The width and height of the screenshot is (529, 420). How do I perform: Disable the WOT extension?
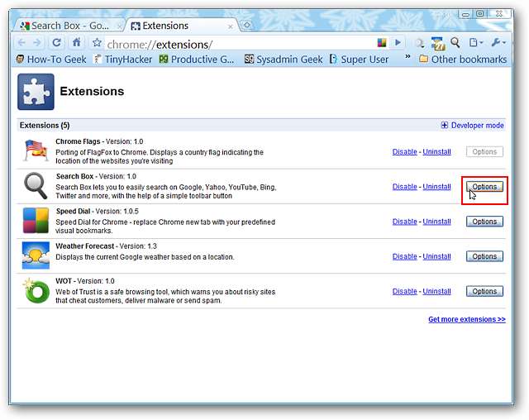404,292
